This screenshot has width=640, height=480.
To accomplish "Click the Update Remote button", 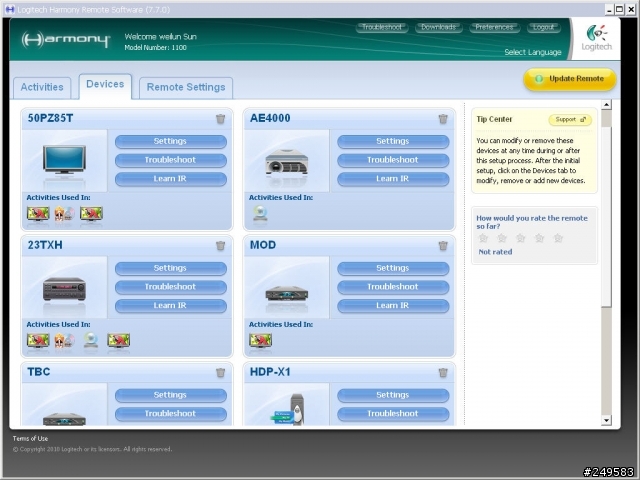I will (570, 79).
